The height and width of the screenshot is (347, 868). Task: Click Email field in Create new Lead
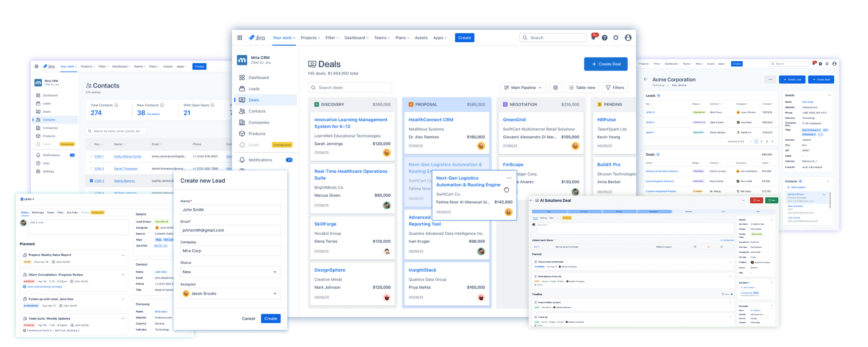coord(230,230)
